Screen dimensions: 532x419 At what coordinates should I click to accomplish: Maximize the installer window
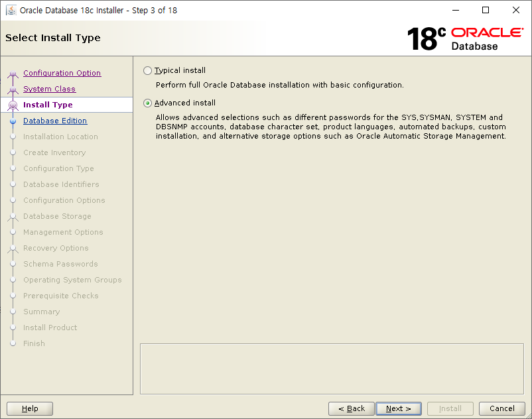(x=486, y=10)
